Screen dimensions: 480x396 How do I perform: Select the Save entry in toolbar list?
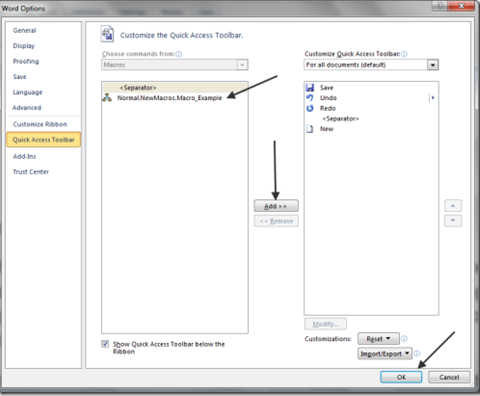[371, 88]
